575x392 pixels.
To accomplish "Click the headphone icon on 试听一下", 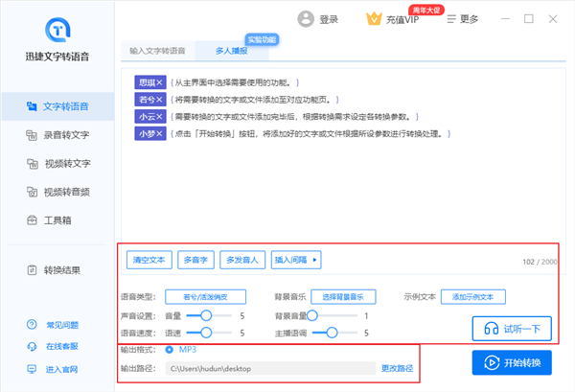I will (492, 329).
